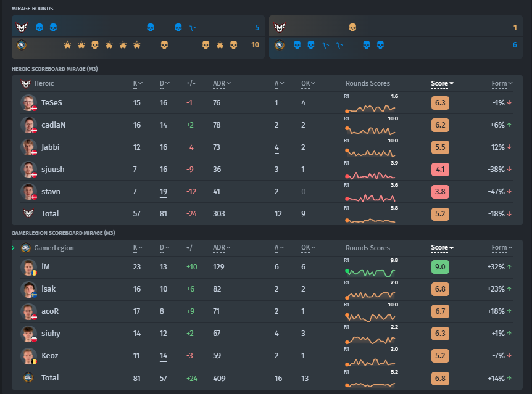Sort GamerLegion table by K column
Image resolution: width=532 pixels, height=394 pixels.
138,248
